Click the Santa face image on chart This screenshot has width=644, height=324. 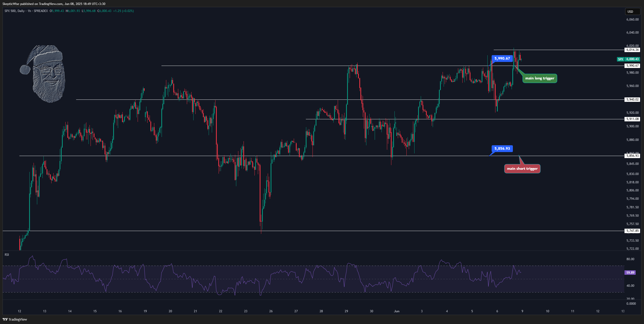(x=42, y=74)
